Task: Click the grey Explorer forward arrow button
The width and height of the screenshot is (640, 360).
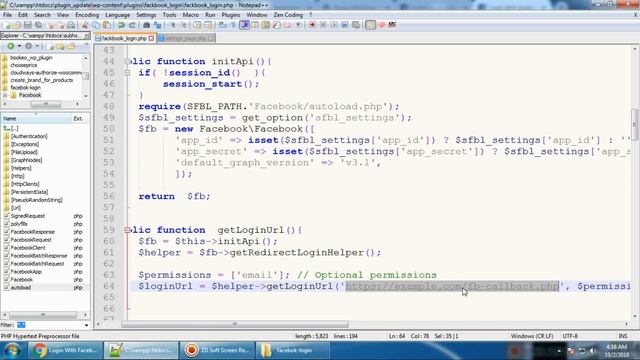Action: pyautogui.click(x=29, y=46)
